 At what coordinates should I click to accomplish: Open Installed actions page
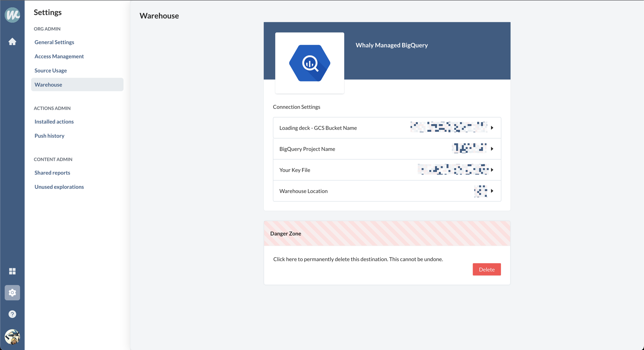coord(54,121)
